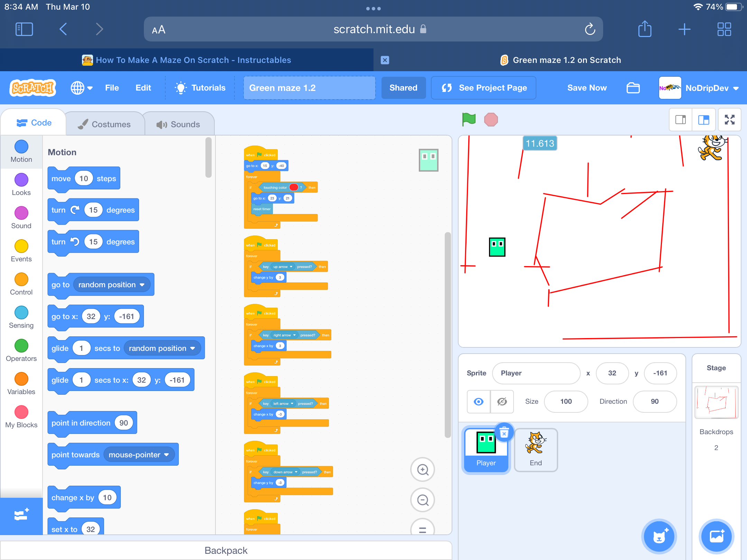This screenshot has width=747, height=560.
Task: Open the File menu
Action: 112,88
